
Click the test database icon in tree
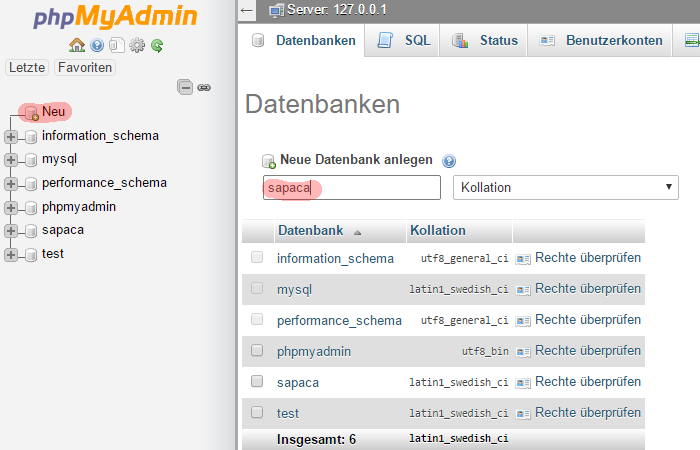coord(31,255)
